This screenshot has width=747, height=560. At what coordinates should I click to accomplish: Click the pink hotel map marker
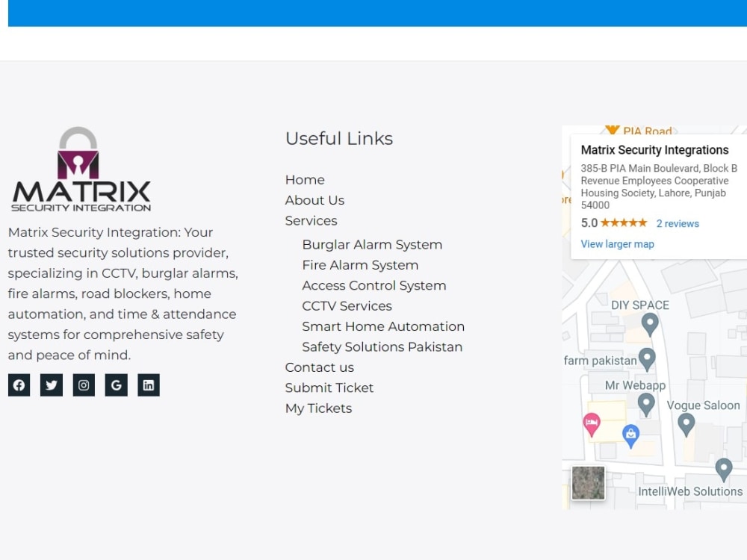point(592,424)
